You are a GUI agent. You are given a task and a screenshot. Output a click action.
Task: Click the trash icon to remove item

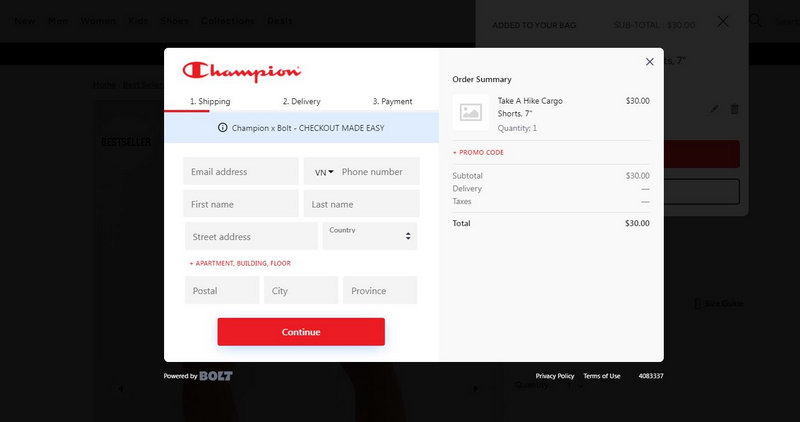(735, 109)
